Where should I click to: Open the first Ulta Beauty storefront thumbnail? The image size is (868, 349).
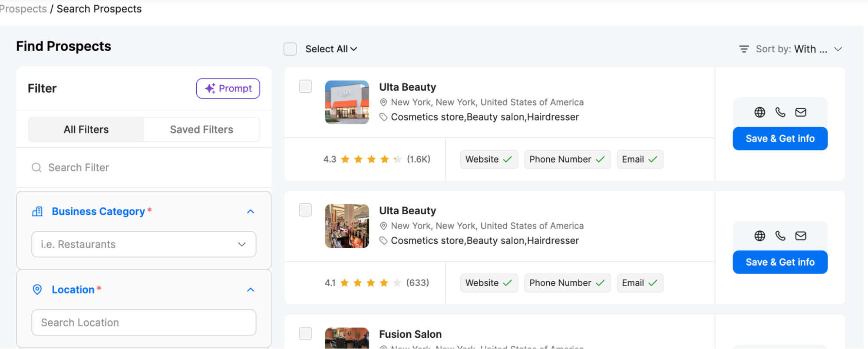pos(347,102)
